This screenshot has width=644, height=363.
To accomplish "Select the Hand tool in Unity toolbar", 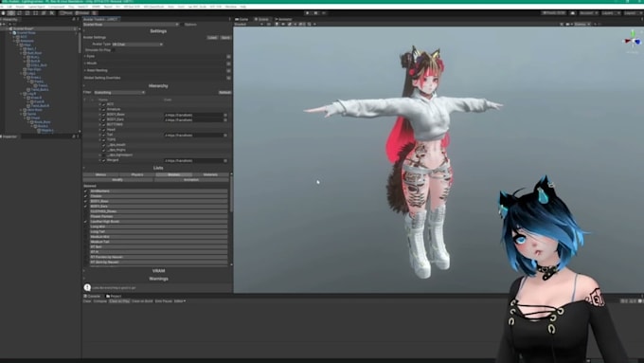I will click(3, 13).
